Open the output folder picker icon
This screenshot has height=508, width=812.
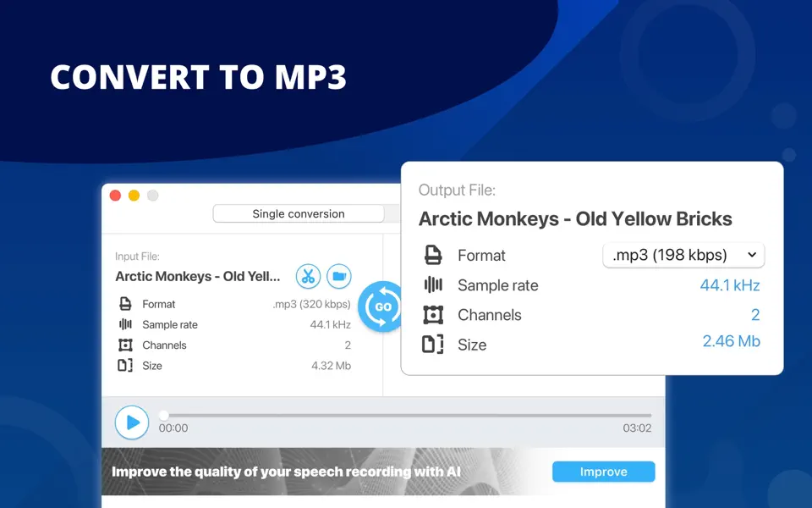click(337, 277)
